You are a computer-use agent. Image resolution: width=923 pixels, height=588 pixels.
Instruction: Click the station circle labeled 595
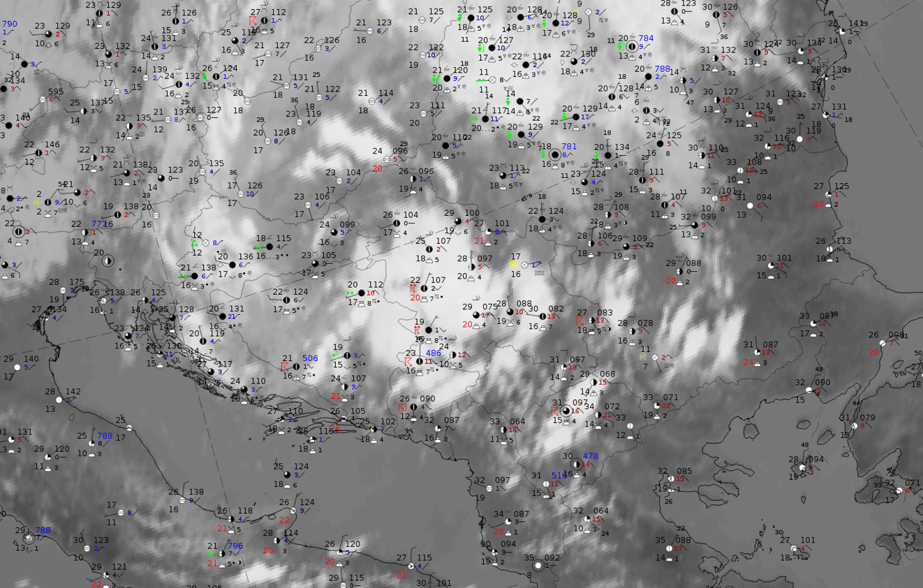[x=43, y=100]
